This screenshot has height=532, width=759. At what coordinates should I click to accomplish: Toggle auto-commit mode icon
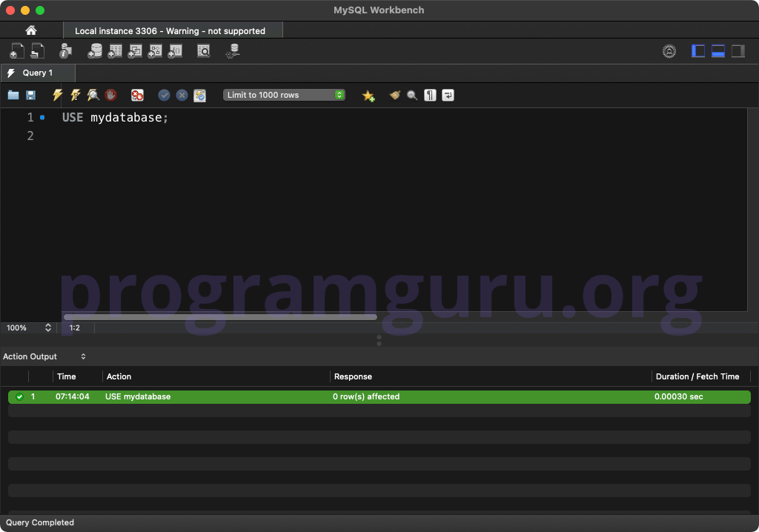[x=200, y=96]
